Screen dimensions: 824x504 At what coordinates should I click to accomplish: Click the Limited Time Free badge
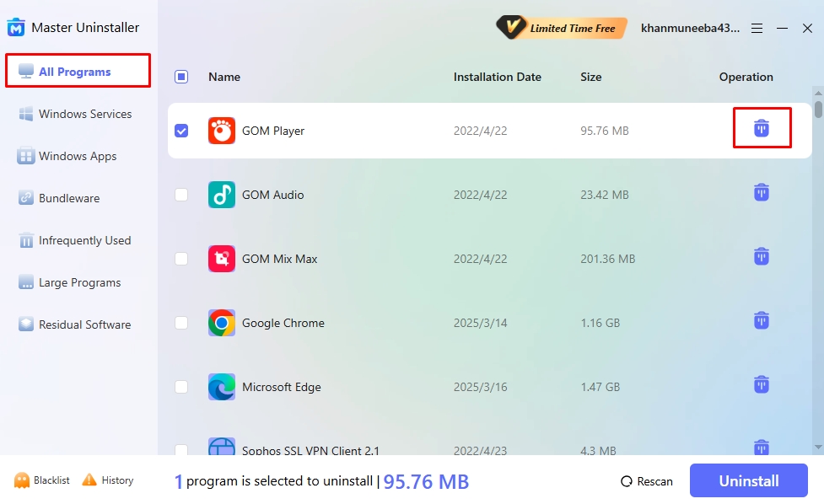coord(561,28)
